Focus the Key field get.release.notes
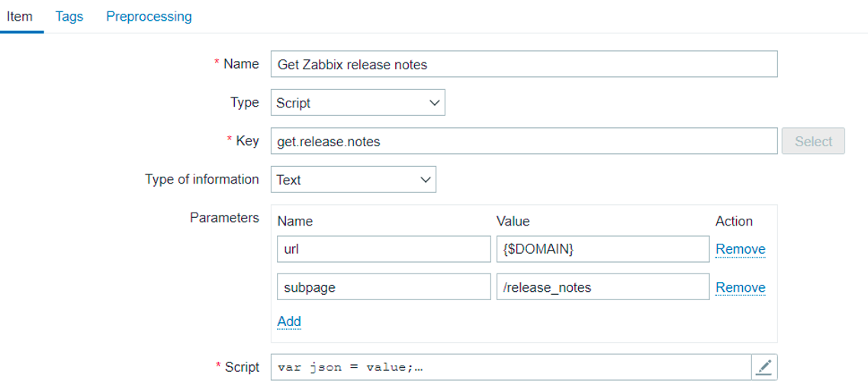Image resolution: width=868 pixels, height=387 pixels. point(524,142)
